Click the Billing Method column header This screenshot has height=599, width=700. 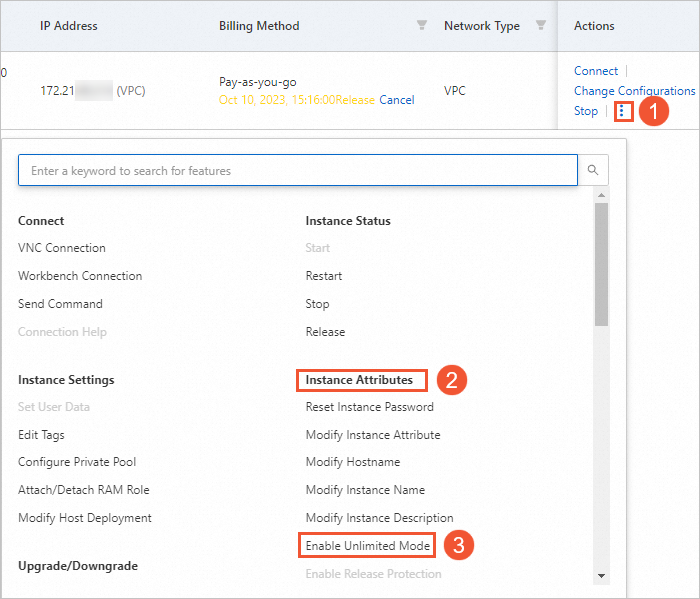259,26
